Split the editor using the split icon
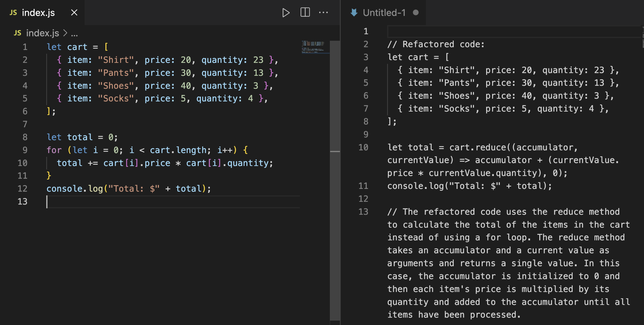The width and height of the screenshot is (644, 325). pos(305,13)
